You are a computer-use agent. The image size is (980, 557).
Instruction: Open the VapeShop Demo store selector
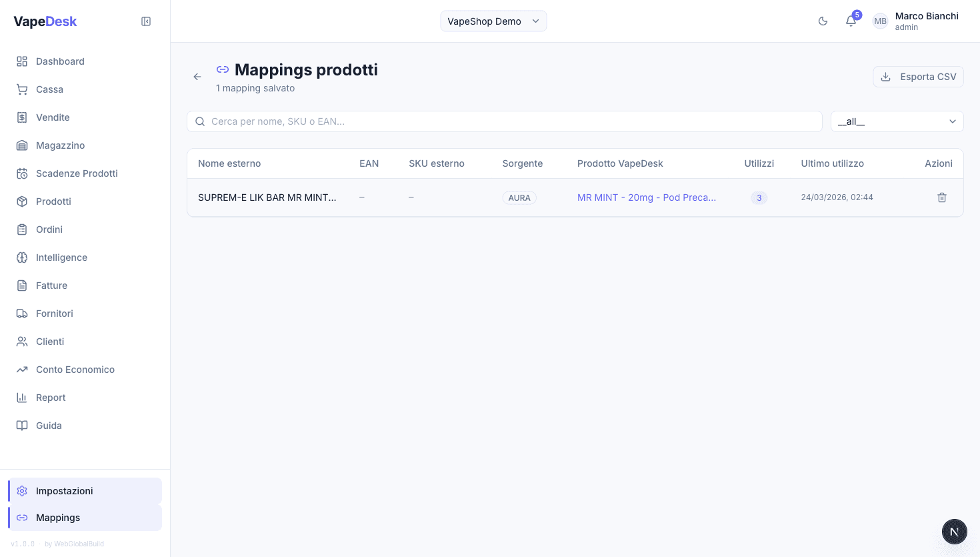(493, 21)
